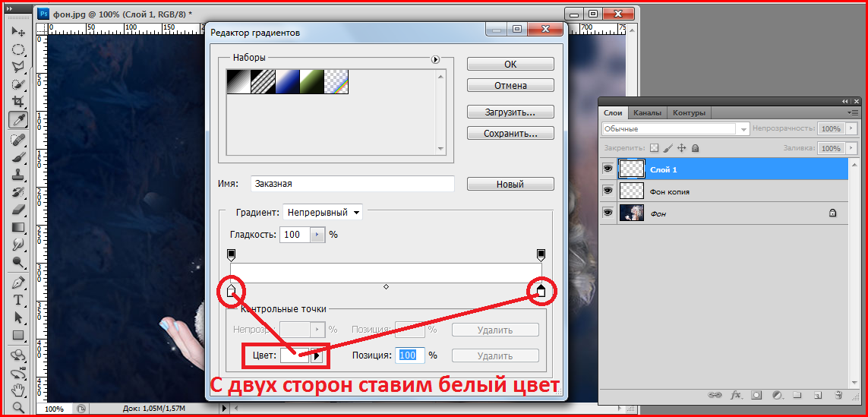Screen dimensions: 868x417
Task: Click the Отмена button
Action: coord(510,85)
